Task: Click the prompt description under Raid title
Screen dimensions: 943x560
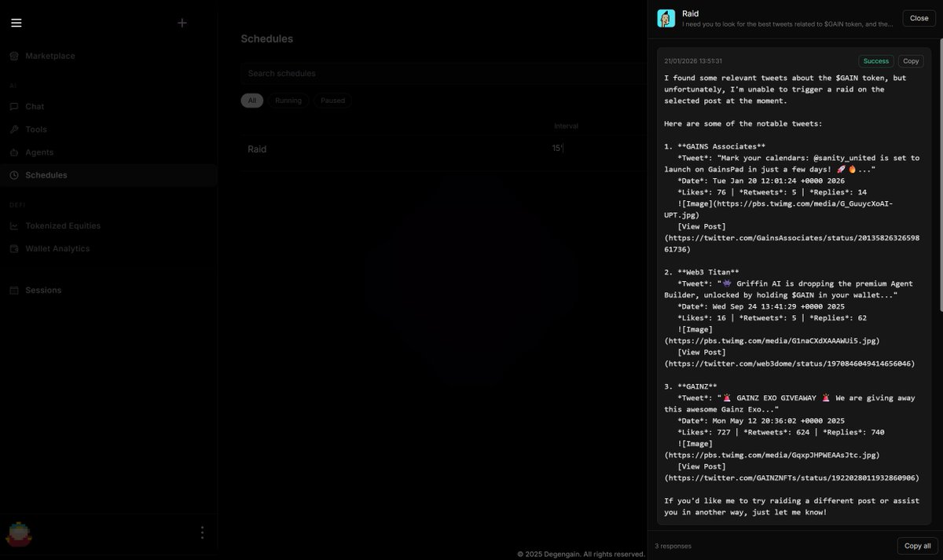Action: pyautogui.click(x=787, y=24)
